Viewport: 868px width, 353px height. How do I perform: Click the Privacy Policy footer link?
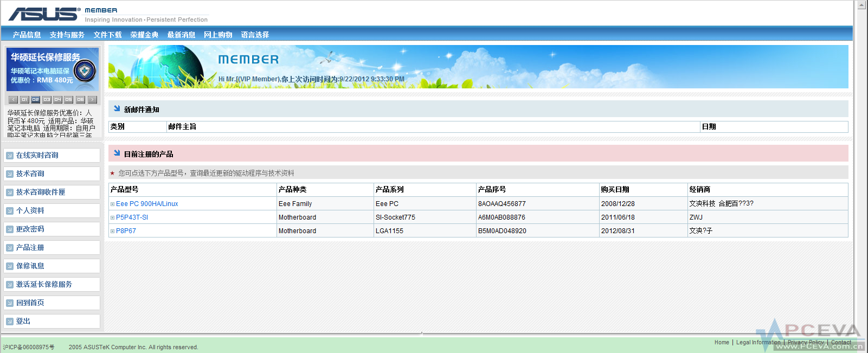point(806,342)
